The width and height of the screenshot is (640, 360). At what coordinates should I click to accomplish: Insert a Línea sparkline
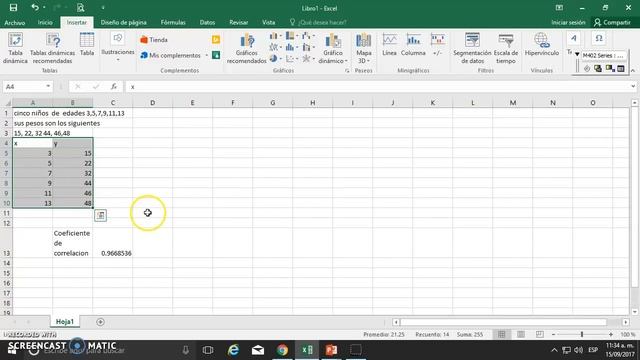point(389,45)
